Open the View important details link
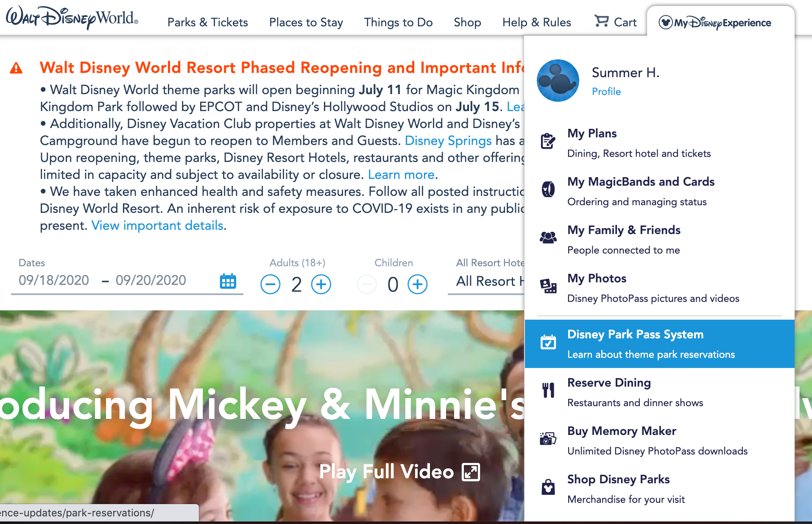 [157, 225]
